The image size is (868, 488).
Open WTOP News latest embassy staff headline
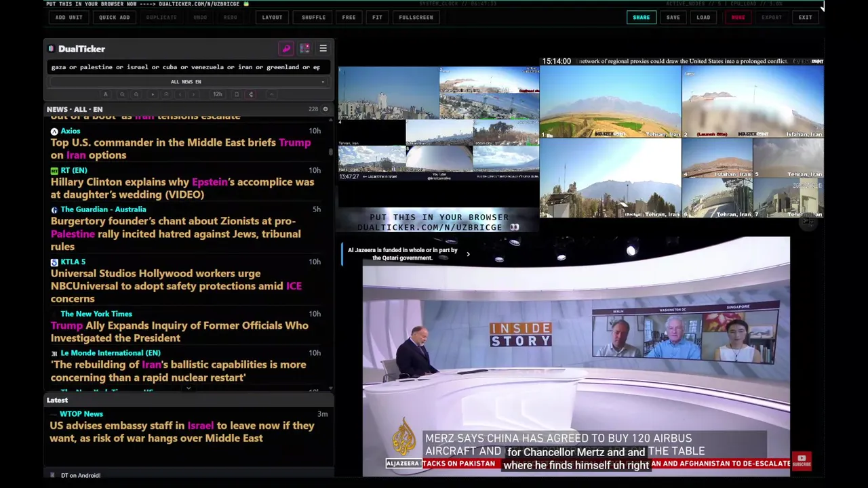coord(182,432)
